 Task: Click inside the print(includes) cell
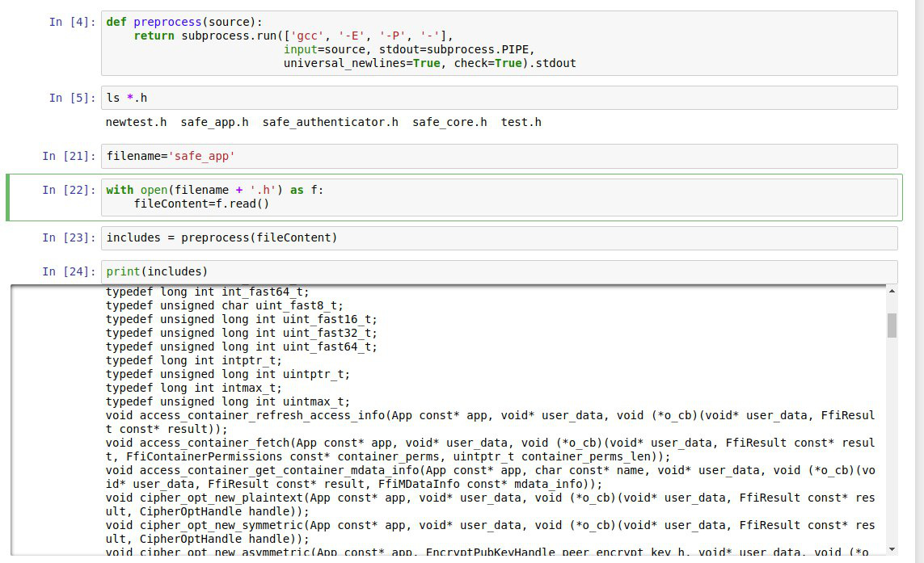(499, 271)
